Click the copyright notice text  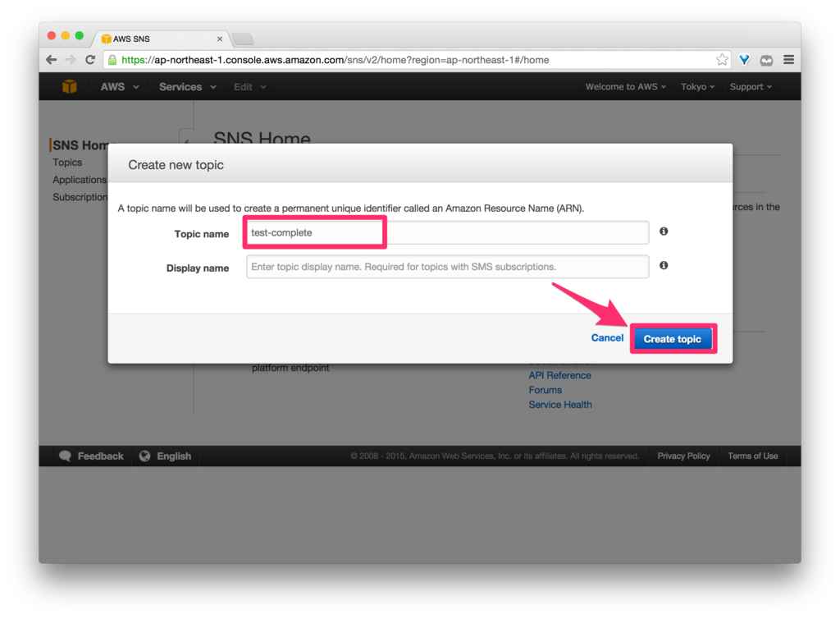click(x=495, y=456)
